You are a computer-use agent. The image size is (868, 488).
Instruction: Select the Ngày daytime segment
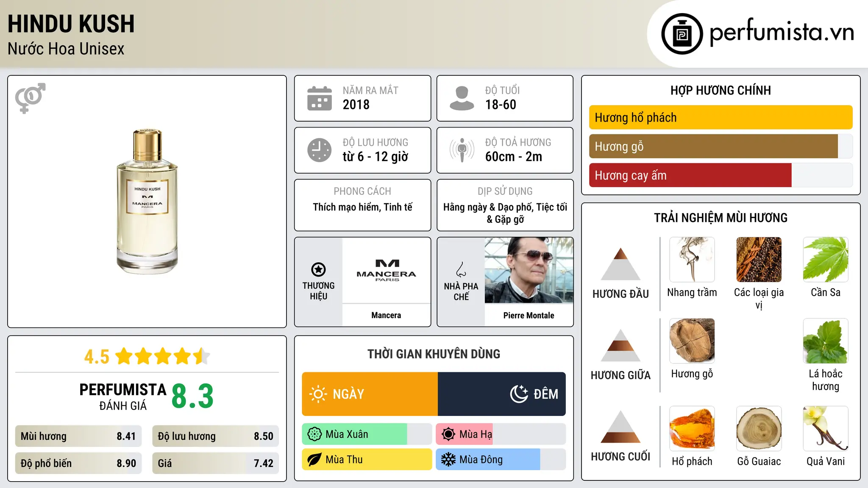370,394
